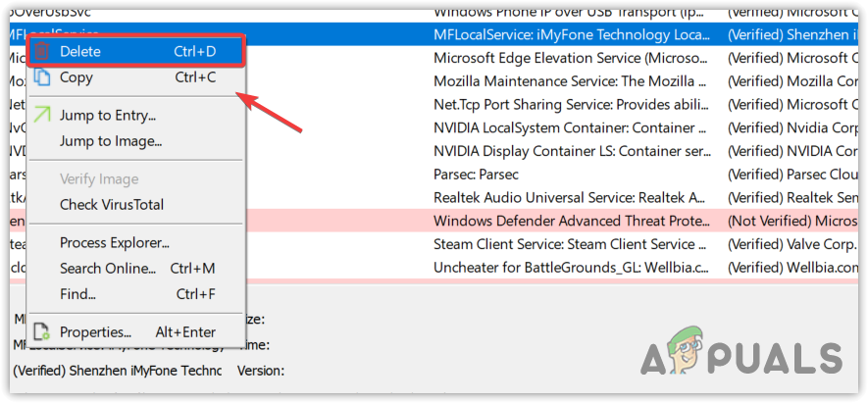Image resolution: width=868 pixels, height=403 pixels.
Task: Click the Verify Image menu entry
Action: (x=99, y=179)
